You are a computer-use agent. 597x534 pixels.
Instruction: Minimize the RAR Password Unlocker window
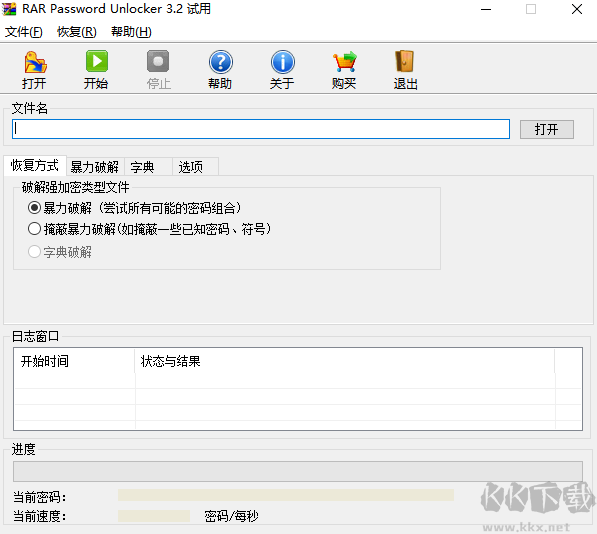point(486,9)
